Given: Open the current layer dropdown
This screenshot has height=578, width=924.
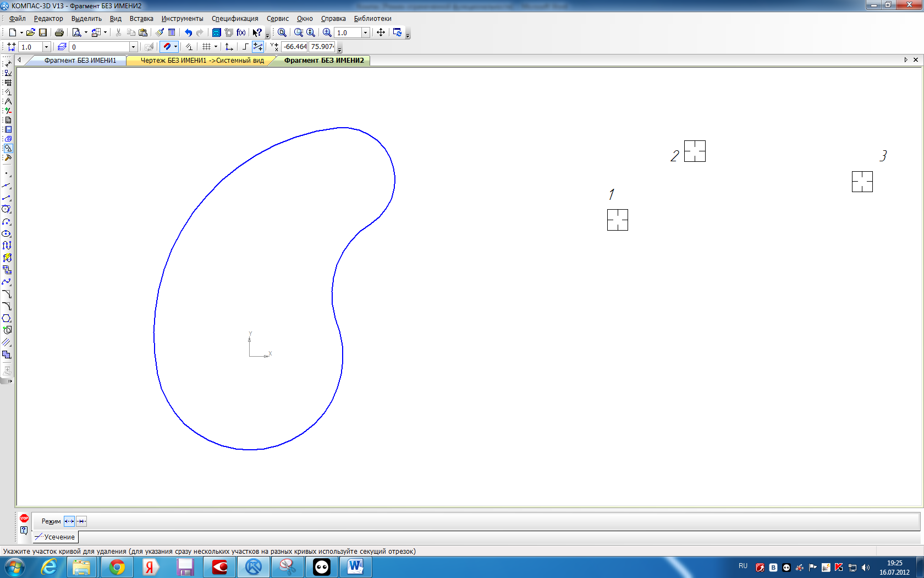Looking at the screenshot, I should pos(133,47).
